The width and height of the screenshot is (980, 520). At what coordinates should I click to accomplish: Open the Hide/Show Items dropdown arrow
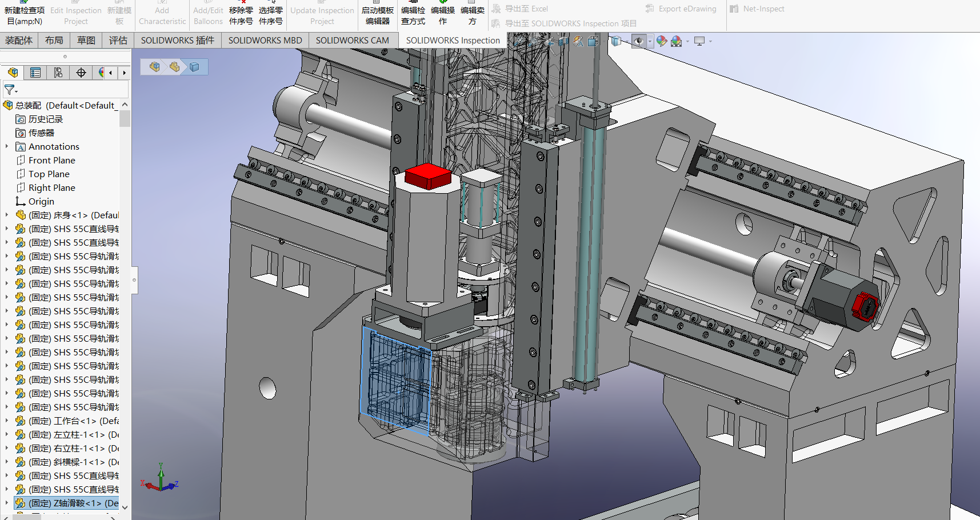point(650,41)
